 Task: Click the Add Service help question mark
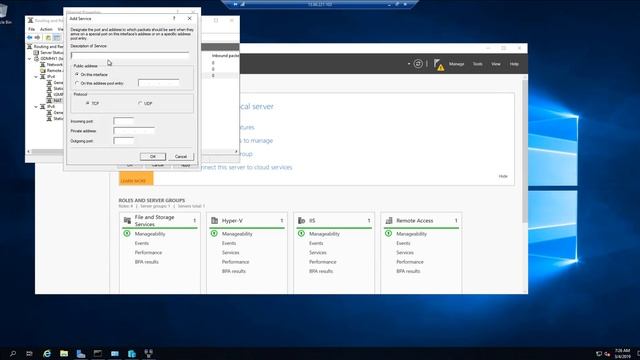pyautogui.click(x=174, y=18)
